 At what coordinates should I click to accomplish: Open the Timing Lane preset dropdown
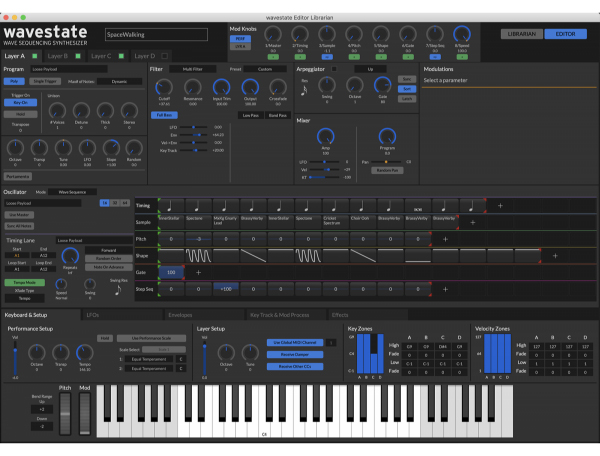point(94,241)
